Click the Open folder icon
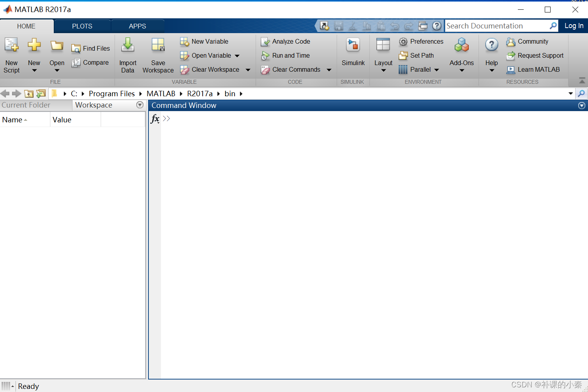This screenshot has height=392, width=588. tap(57, 46)
